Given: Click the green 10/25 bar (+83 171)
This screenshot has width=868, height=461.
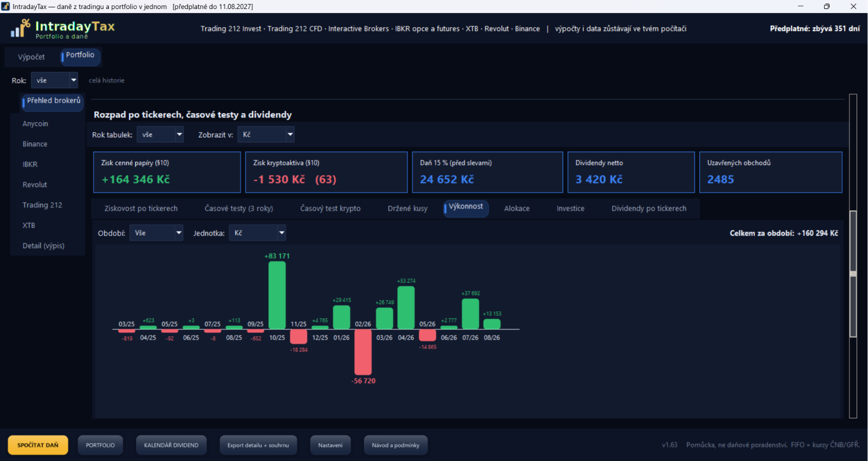Looking at the screenshot, I should pos(277,295).
